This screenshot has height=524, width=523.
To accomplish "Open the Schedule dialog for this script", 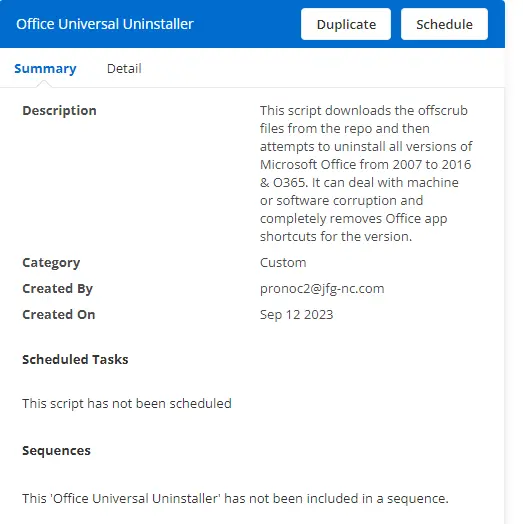I will (444, 24).
